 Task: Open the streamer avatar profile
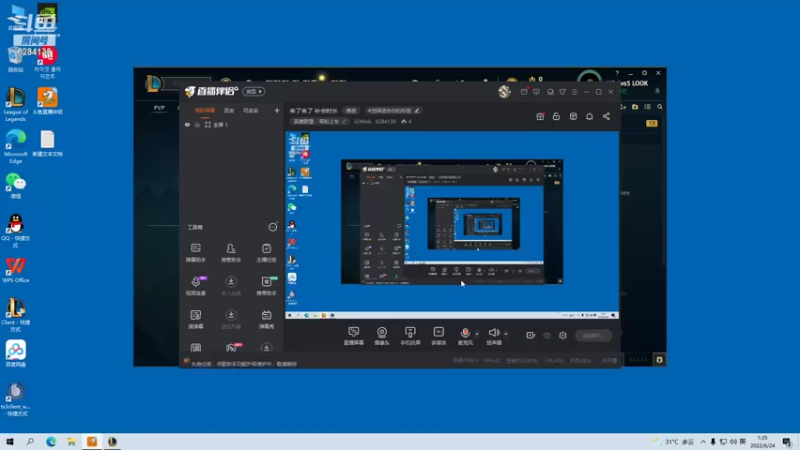(505, 91)
